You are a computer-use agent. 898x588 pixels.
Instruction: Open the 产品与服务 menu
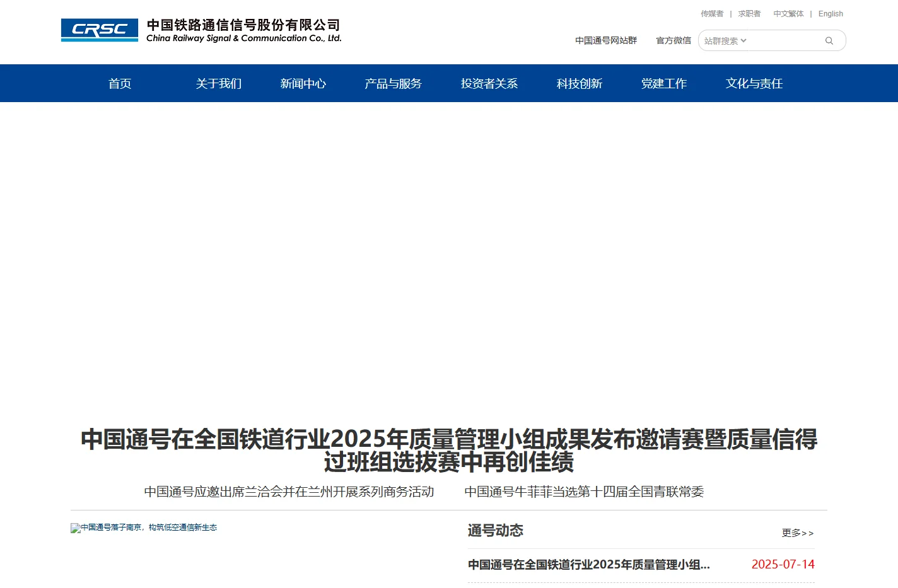coord(394,84)
